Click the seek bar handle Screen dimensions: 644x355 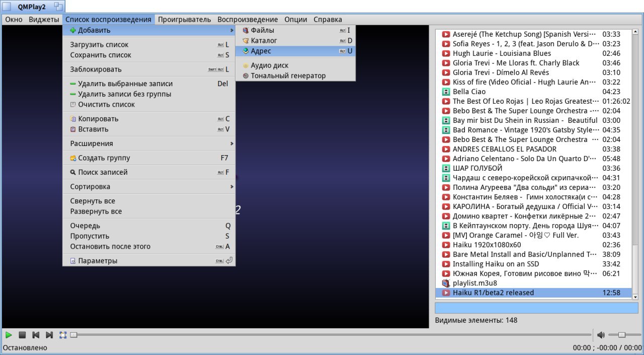pos(73,335)
